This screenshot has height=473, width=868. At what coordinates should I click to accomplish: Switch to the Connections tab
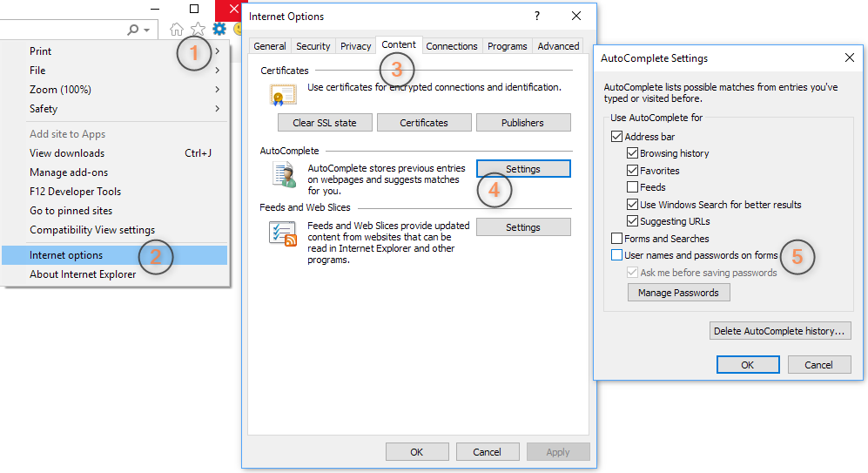coord(452,46)
